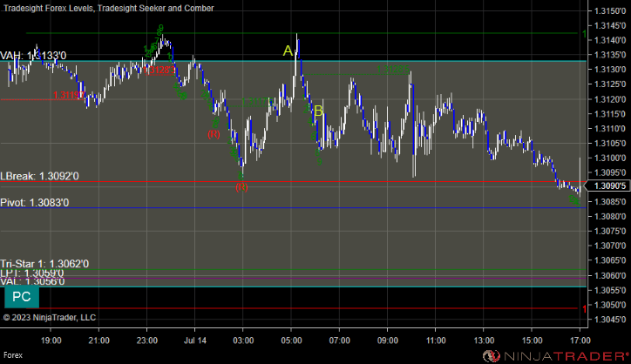Click the VAH: 1.3133'0 level label
Image resolution: width=631 pixels, height=364 pixels.
tap(33, 56)
